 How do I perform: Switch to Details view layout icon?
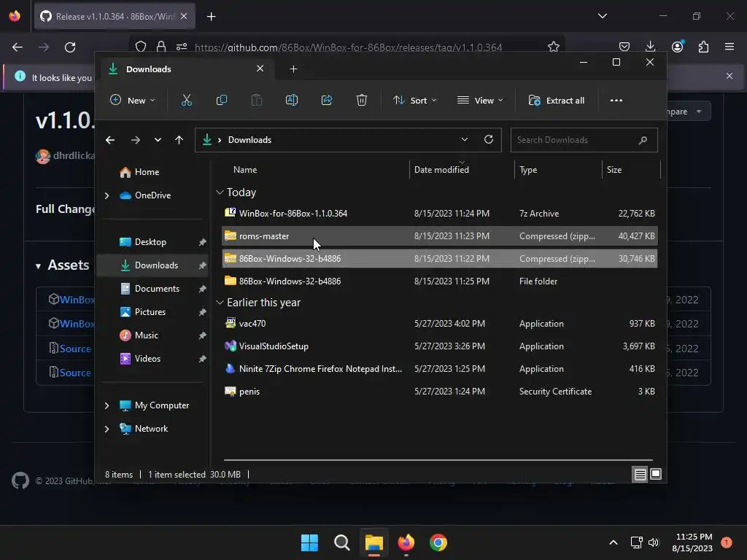pyautogui.click(x=640, y=474)
